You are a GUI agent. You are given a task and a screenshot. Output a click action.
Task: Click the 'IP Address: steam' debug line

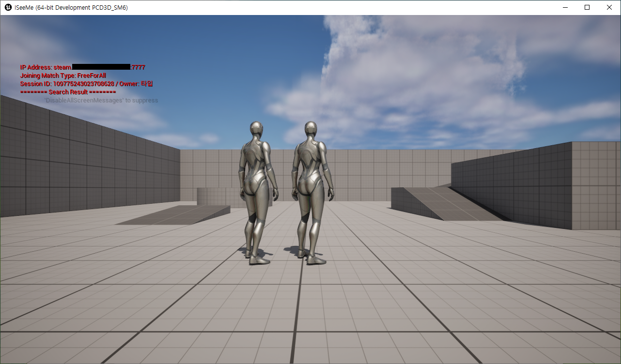82,67
